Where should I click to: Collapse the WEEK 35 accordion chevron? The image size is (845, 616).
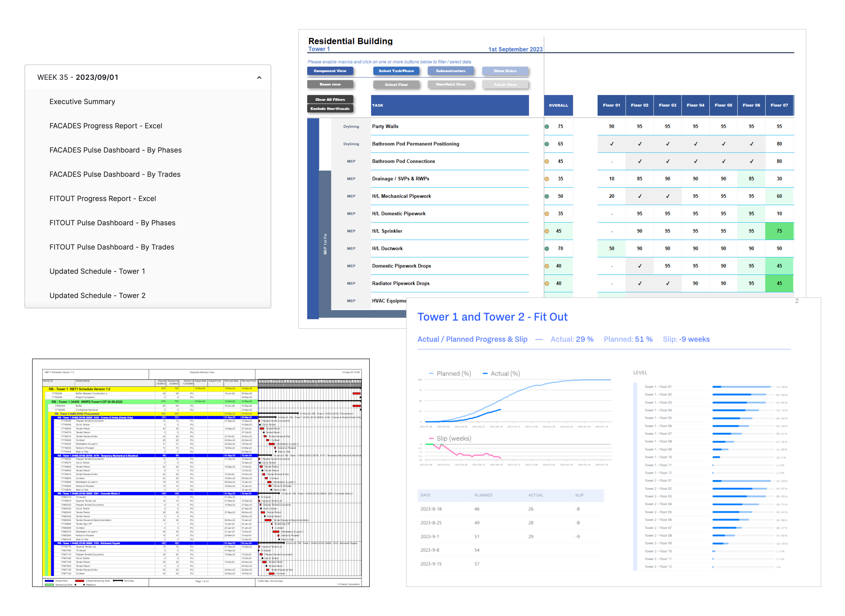pyautogui.click(x=259, y=78)
